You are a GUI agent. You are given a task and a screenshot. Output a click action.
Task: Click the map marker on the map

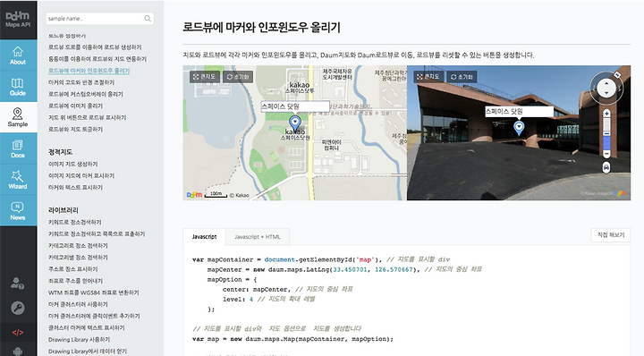tap(295, 123)
